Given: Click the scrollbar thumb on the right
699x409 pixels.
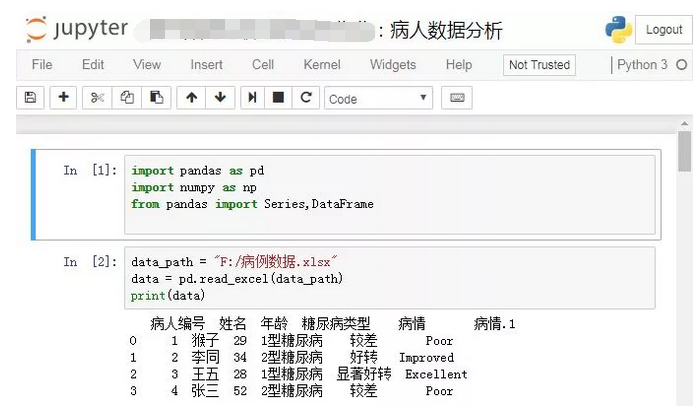Looking at the screenshot, I should [684, 151].
